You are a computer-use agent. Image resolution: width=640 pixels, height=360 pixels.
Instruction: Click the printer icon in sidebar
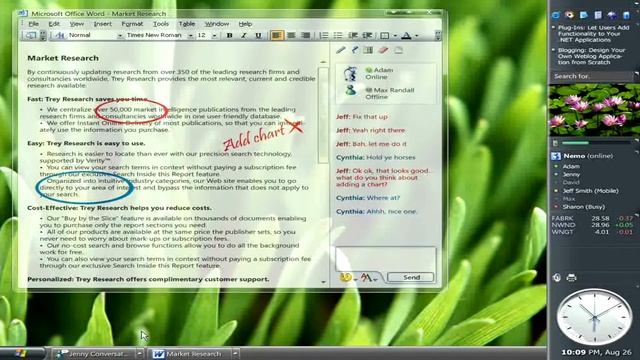(571, 278)
